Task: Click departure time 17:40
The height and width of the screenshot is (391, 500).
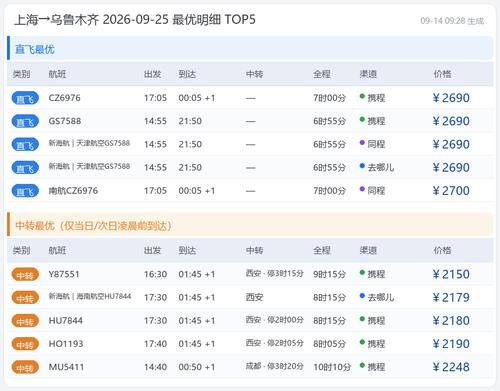Action: (x=155, y=344)
